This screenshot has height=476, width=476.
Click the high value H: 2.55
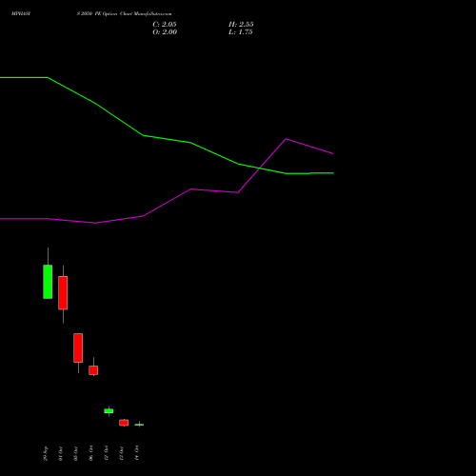241,25
